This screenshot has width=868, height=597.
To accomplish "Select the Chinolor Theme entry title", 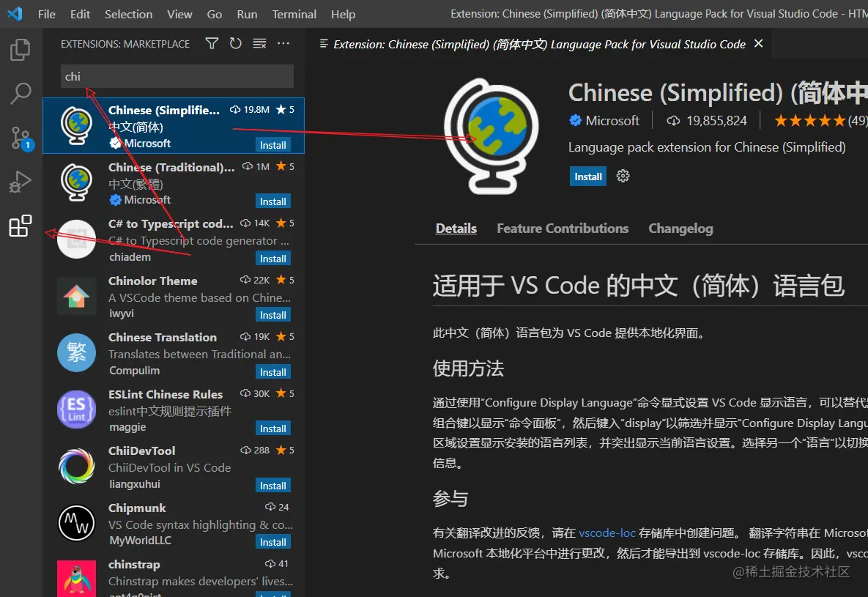I will tap(153, 281).
